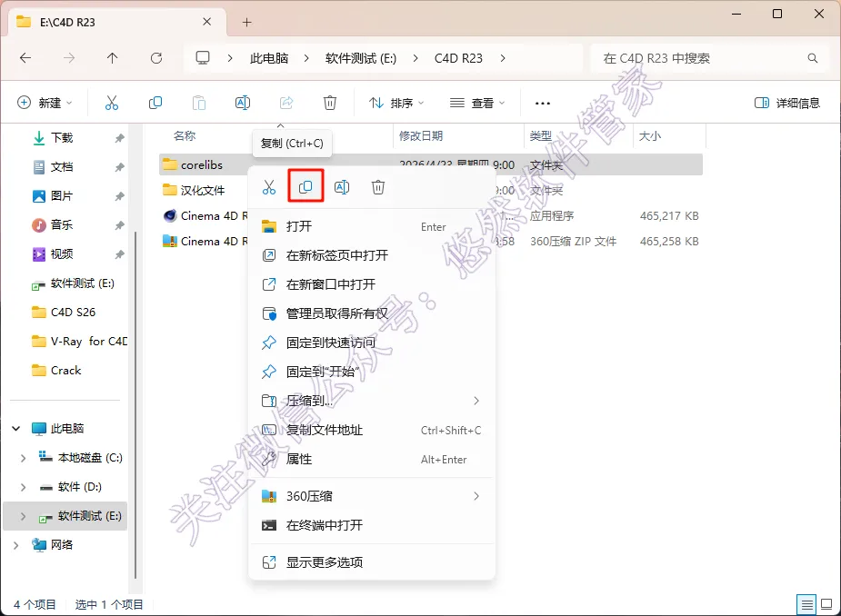Select 固定到“开始”
Screen dimensions: 841x616
point(372,372)
